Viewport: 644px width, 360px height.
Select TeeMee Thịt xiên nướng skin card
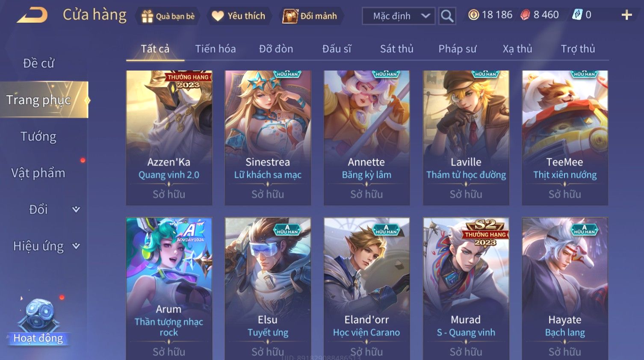[x=565, y=138]
